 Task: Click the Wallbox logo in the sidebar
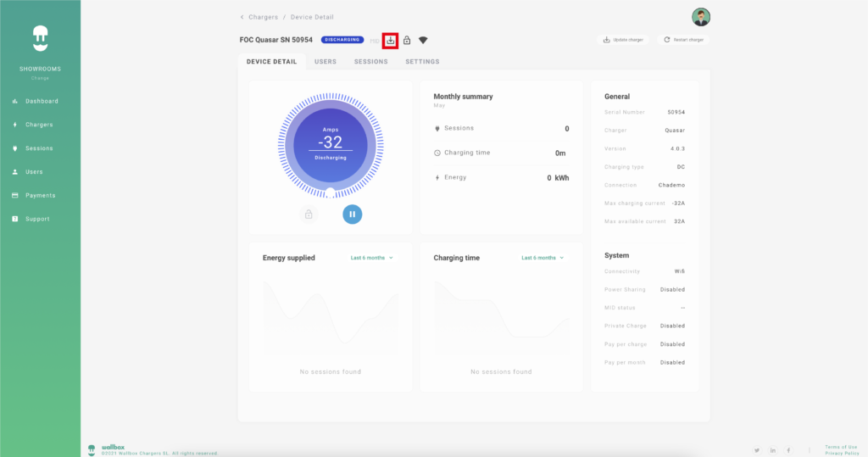tap(40, 39)
